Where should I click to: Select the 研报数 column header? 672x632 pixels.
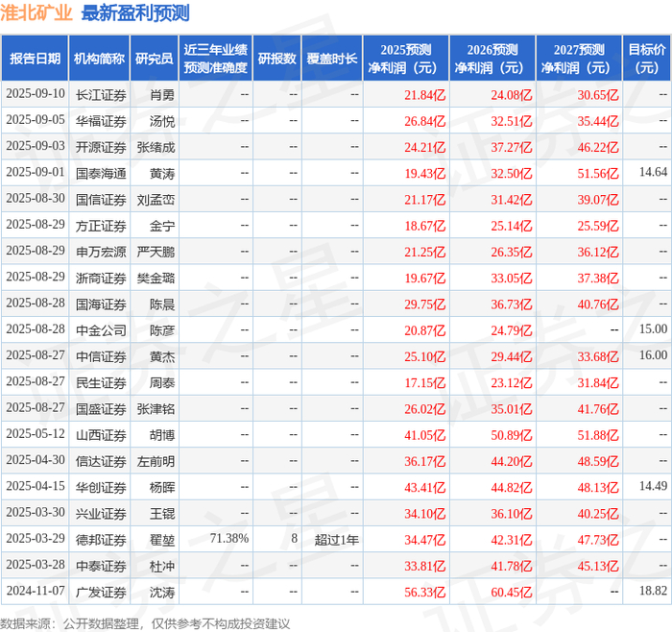click(276, 59)
